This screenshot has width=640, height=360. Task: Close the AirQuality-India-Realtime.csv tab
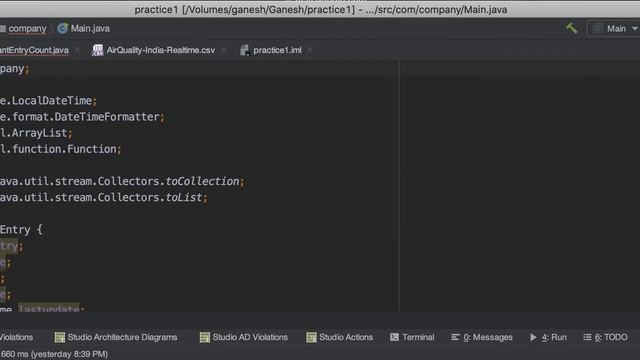tap(223, 50)
